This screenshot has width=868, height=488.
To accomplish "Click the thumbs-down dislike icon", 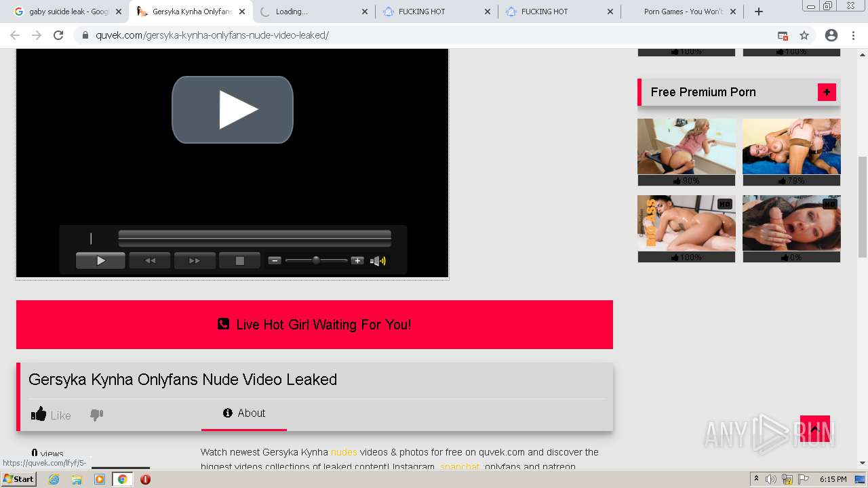I will (x=97, y=415).
